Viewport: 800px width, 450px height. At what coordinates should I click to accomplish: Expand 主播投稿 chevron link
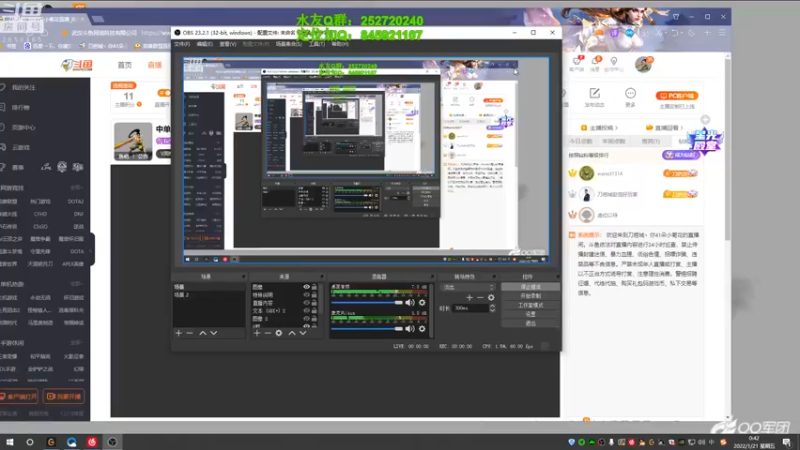(600, 128)
